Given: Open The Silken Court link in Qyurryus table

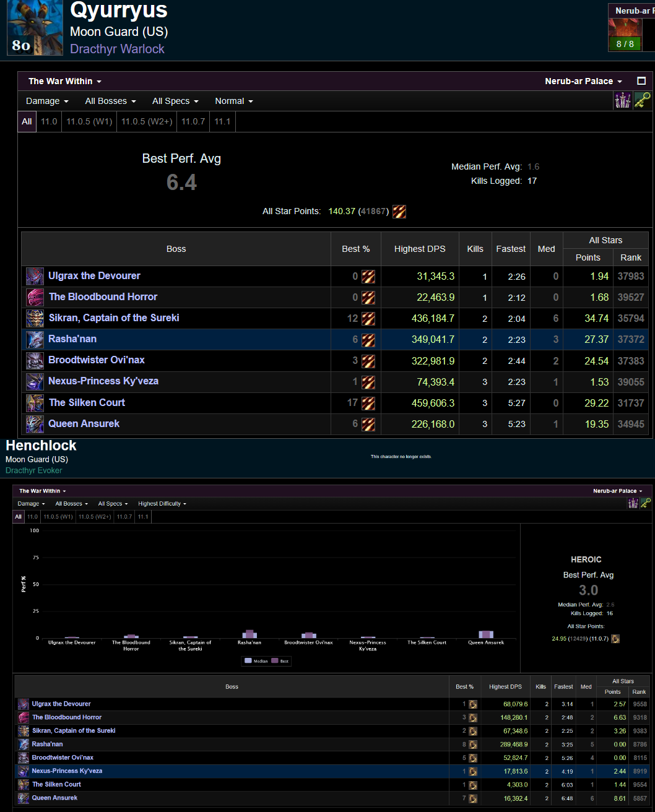Looking at the screenshot, I should click(87, 403).
